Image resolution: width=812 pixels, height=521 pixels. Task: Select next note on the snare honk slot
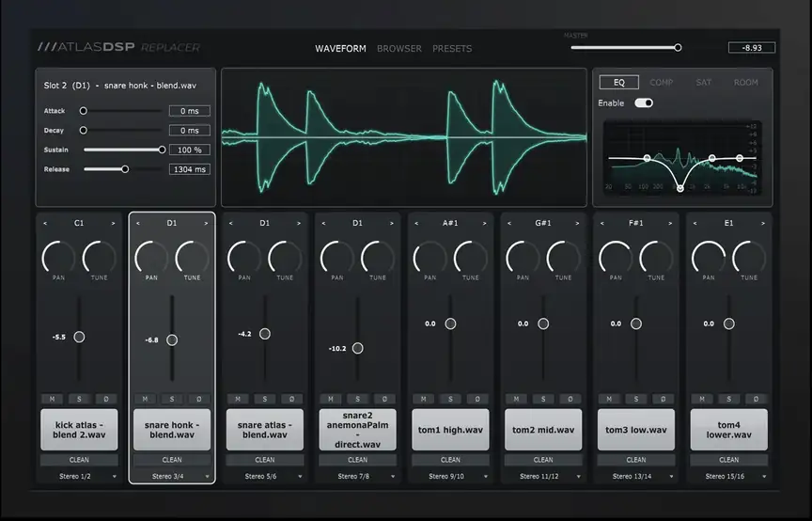click(206, 224)
